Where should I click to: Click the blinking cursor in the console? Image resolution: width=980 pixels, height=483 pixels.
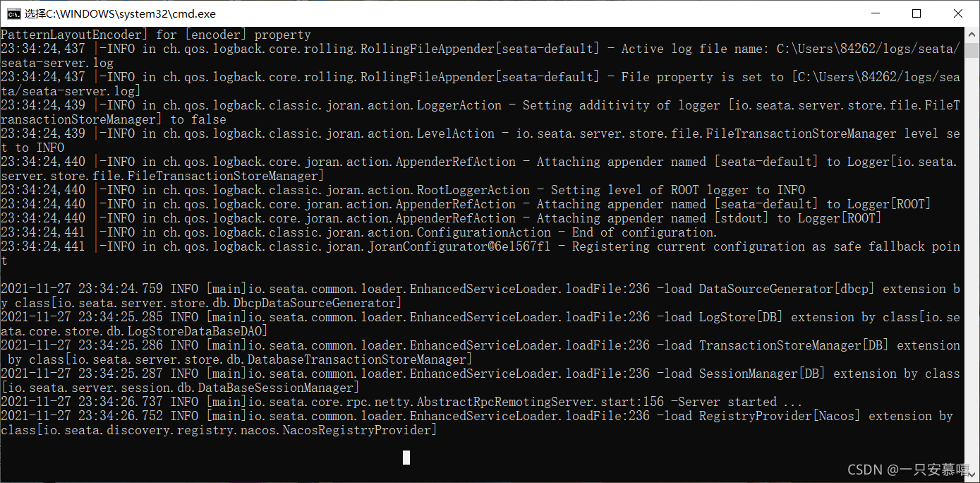pos(406,457)
